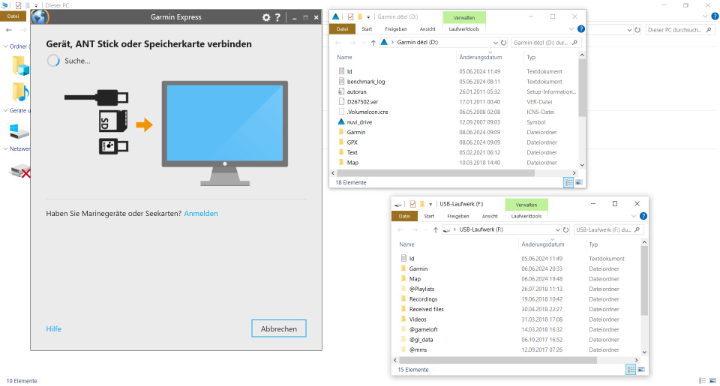Switch USB-Laufwerk window to details view
Image resolution: width=720 pixels, height=386 pixels.
[x=630, y=369]
